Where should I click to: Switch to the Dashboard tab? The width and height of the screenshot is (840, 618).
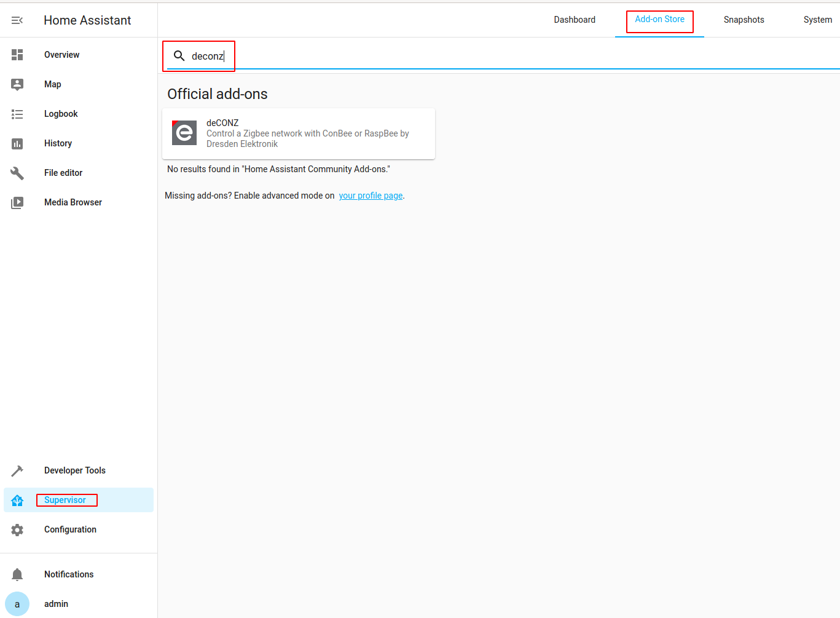pos(575,20)
